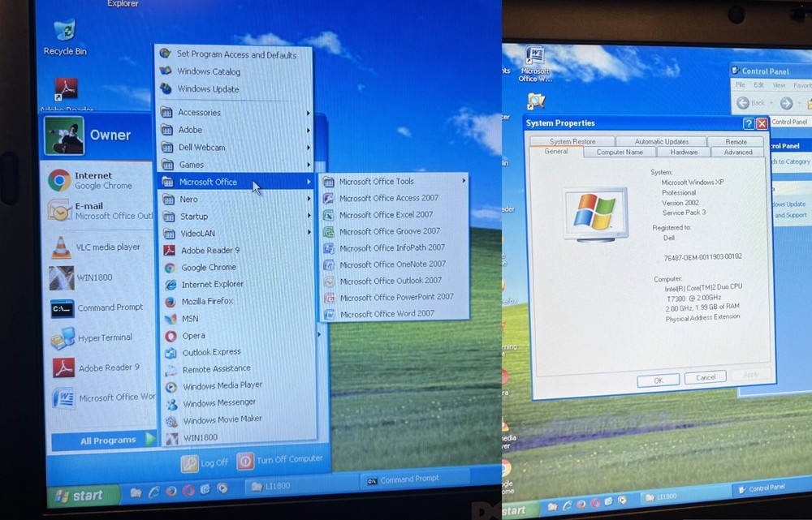
Task: Expand the Games submenu
Action: click(x=235, y=165)
